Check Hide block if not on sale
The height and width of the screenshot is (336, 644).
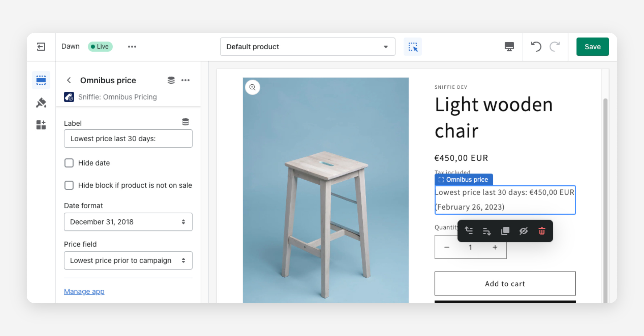[69, 185]
